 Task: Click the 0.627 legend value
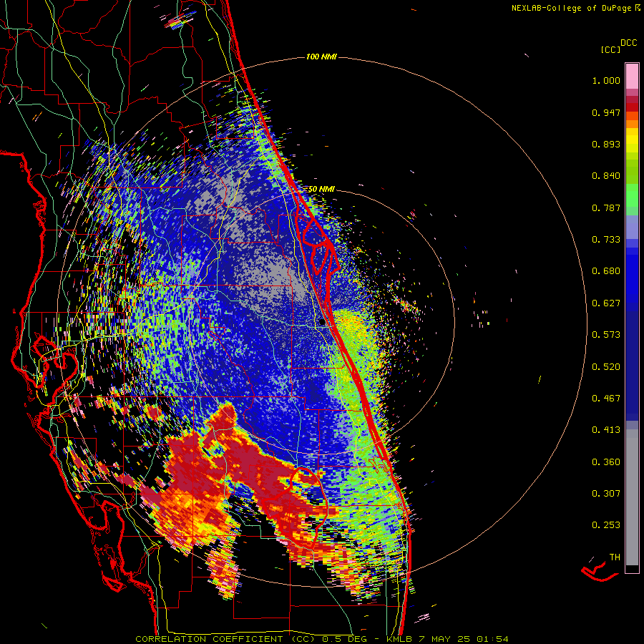pyautogui.click(x=606, y=303)
